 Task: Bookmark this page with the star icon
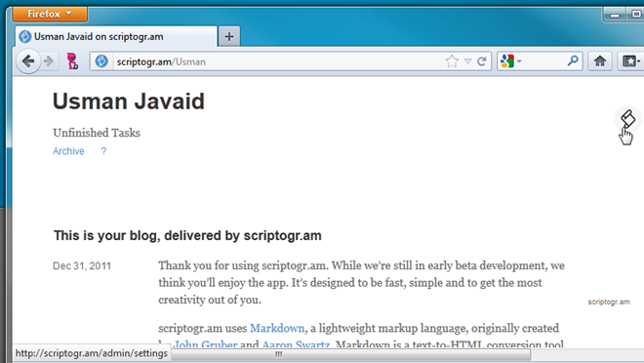[x=452, y=61]
